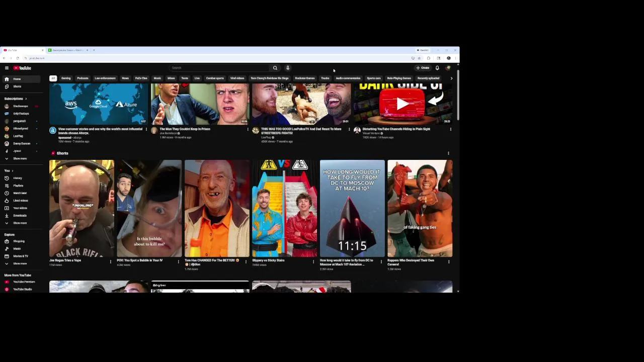Open options for Slippery vs Sticky Stairs short
Viewport: 644px width, 362px height.
coord(313,261)
